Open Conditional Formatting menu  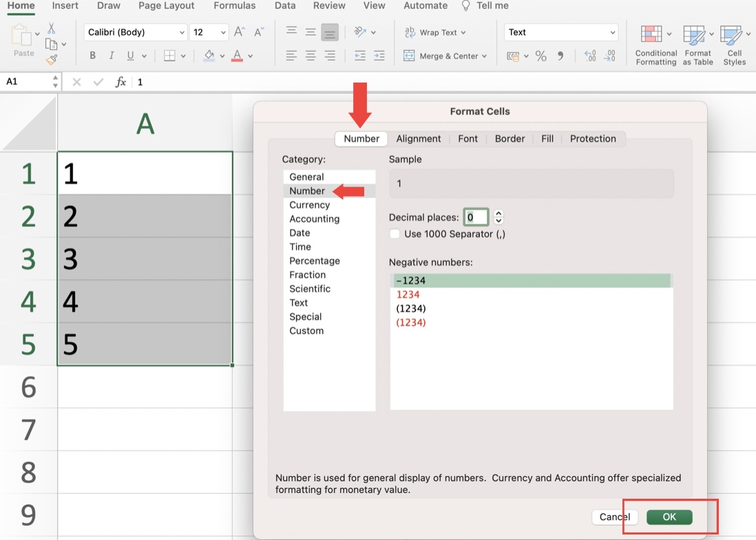[x=655, y=45]
